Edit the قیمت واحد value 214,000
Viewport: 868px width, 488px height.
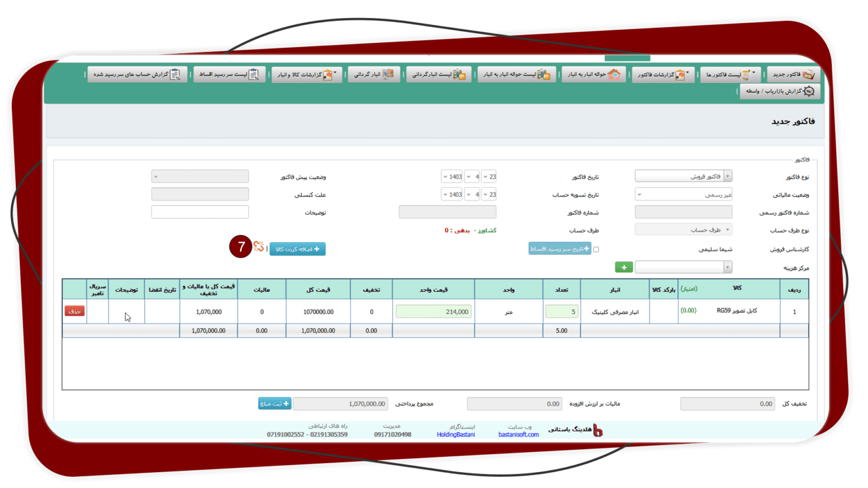[x=433, y=311]
